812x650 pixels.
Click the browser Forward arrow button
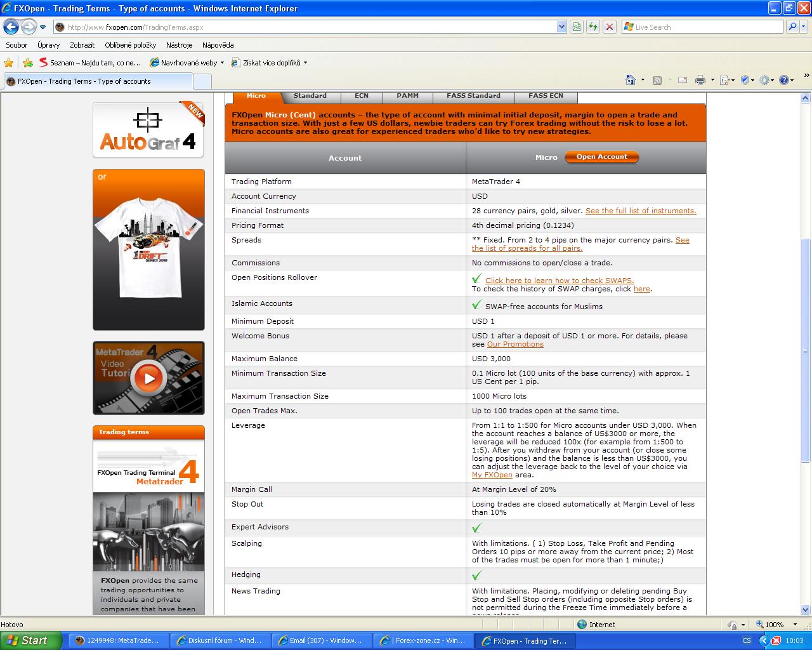(29, 27)
